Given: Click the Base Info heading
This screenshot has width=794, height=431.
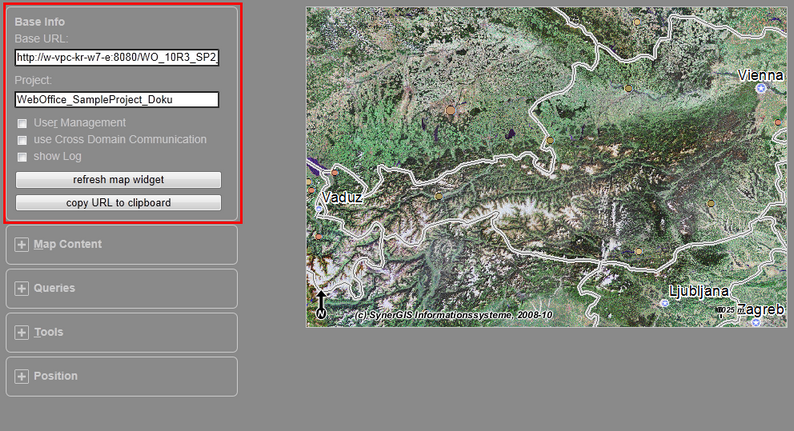Looking at the screenshot, I should point(39,22).
